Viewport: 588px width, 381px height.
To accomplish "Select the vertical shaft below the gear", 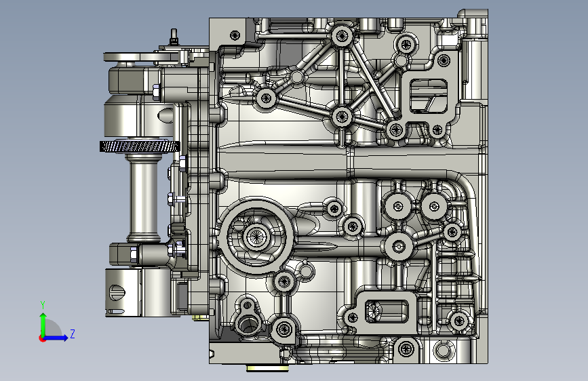I will click(x=144, y=197).
